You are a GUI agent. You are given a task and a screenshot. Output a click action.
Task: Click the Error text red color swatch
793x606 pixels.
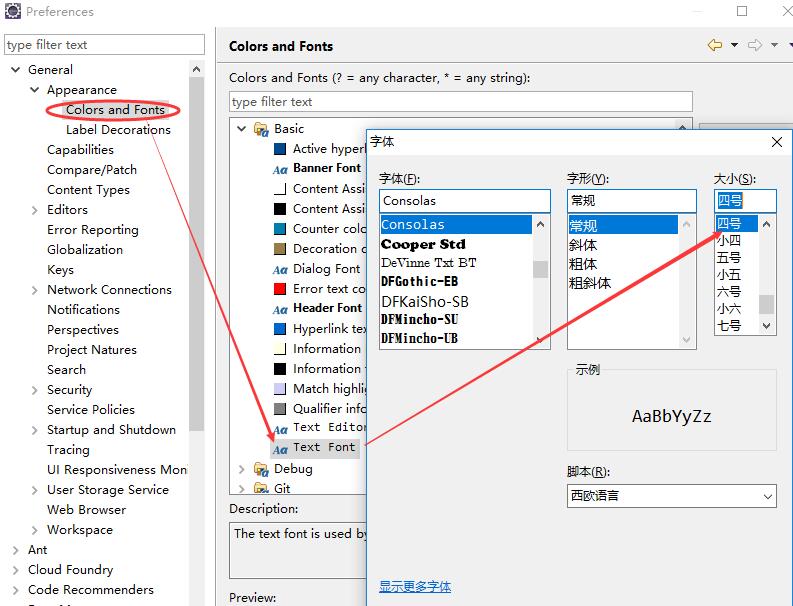(x=280, y=289)
